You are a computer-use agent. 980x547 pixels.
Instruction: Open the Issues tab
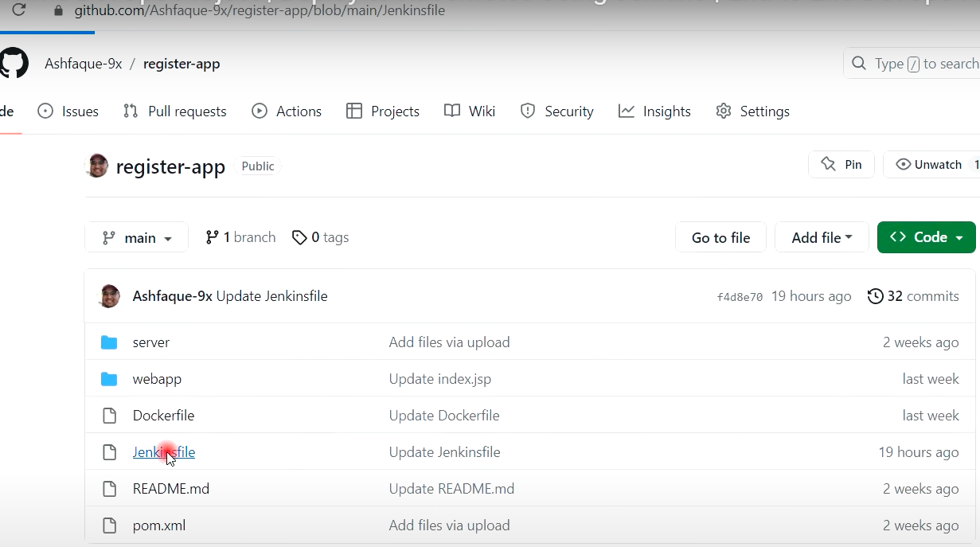(68, 111)
